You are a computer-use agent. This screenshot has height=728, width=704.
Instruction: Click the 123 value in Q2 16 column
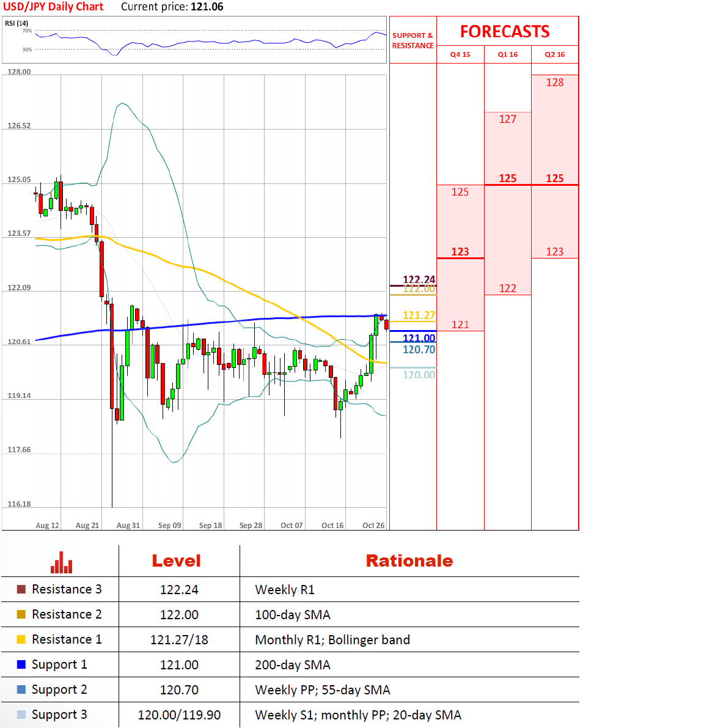(x=554, y=252)
